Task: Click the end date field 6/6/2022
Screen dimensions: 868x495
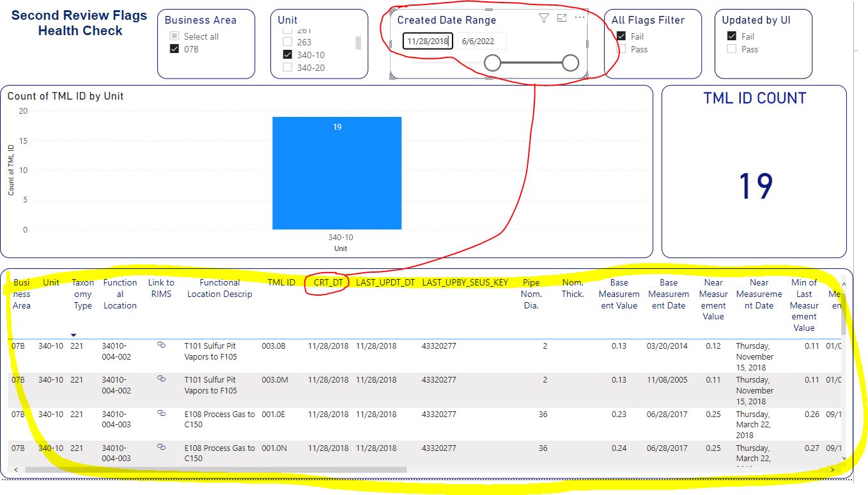Action: [481, 41]
